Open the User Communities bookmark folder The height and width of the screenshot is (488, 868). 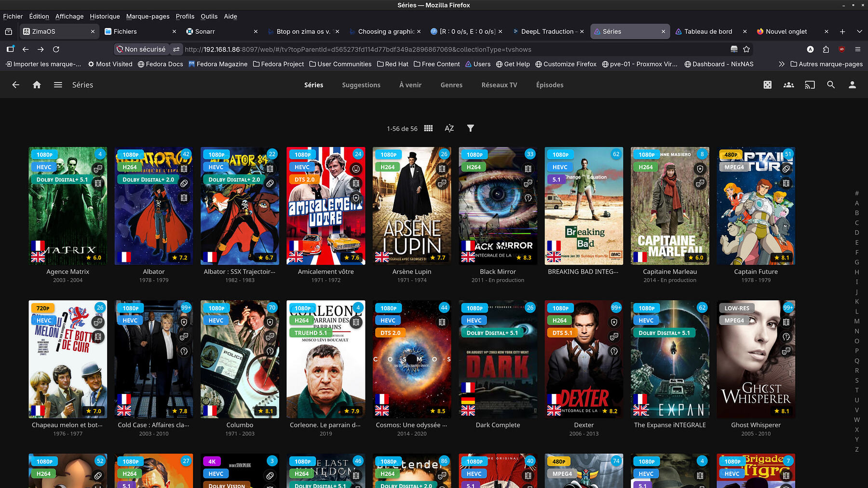[x=340, y=64]
